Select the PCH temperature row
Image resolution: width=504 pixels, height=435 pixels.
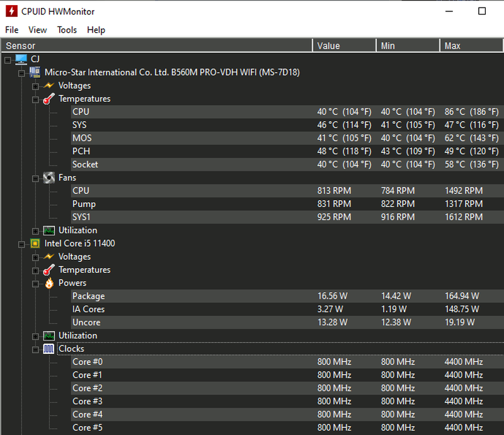(287, 151)
